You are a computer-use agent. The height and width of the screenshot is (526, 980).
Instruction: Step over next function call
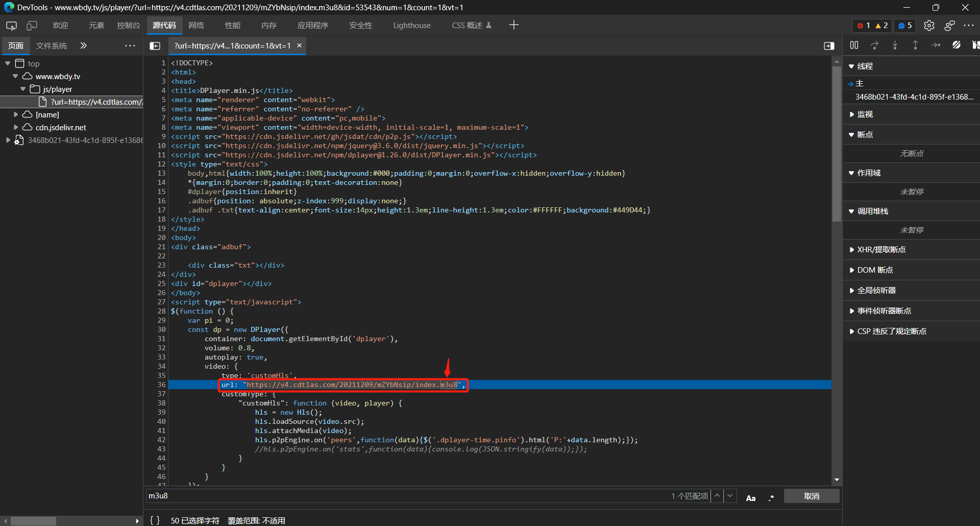click(x=875, y=45)
